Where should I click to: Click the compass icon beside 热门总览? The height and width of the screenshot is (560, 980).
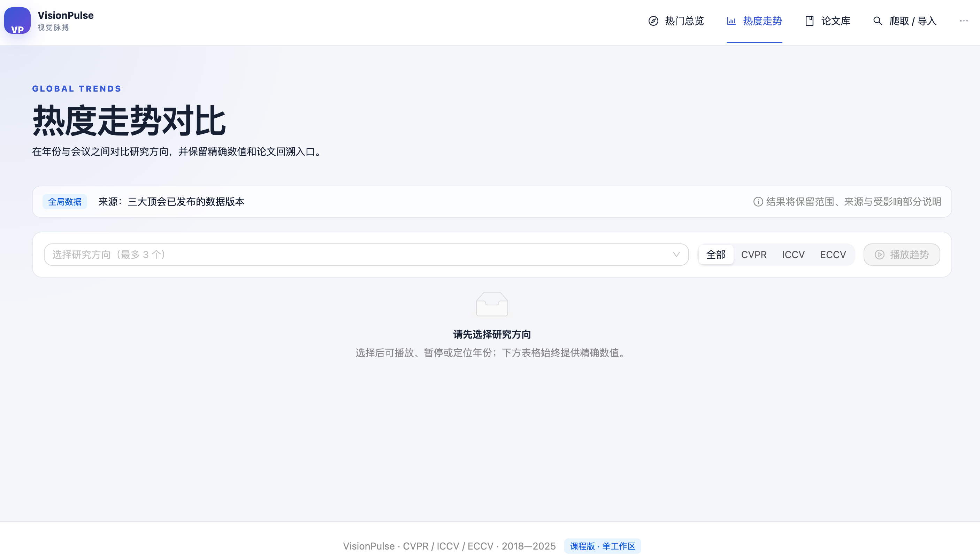(x=653, y=21)
